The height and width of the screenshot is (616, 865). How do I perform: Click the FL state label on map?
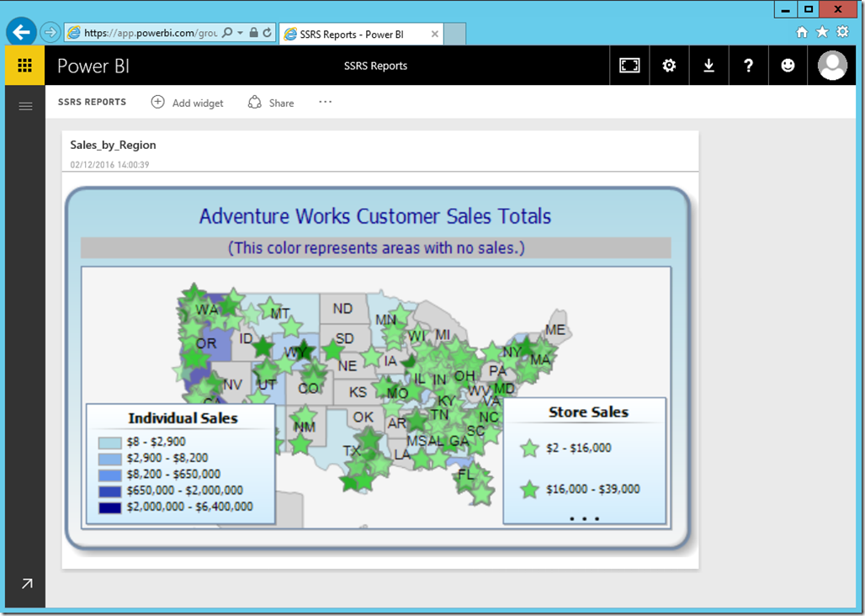(x=465, y=475)
